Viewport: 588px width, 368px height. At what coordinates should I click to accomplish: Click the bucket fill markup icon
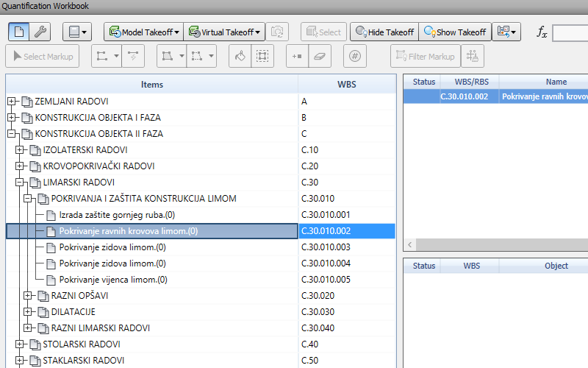coord(239,56)
